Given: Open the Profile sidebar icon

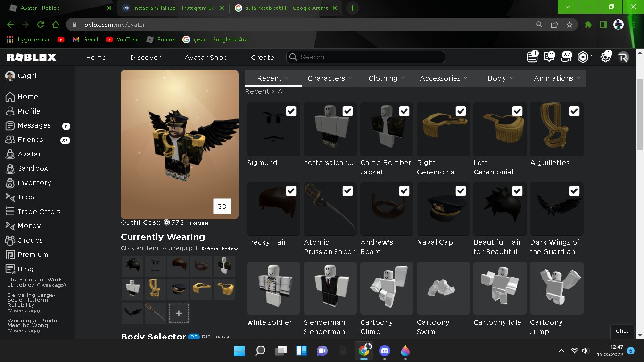Looking at the screenshot, I should click(10, 111).
